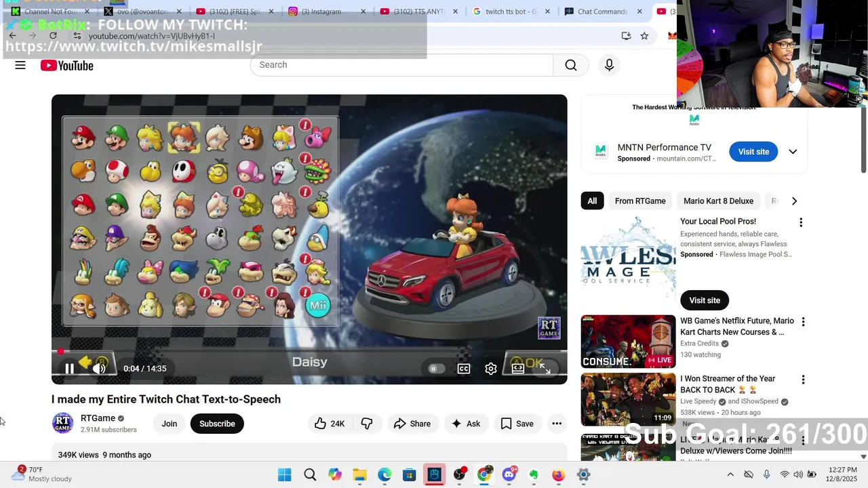Click install app icon in address bar
The image size is (868, 488).
626,36
